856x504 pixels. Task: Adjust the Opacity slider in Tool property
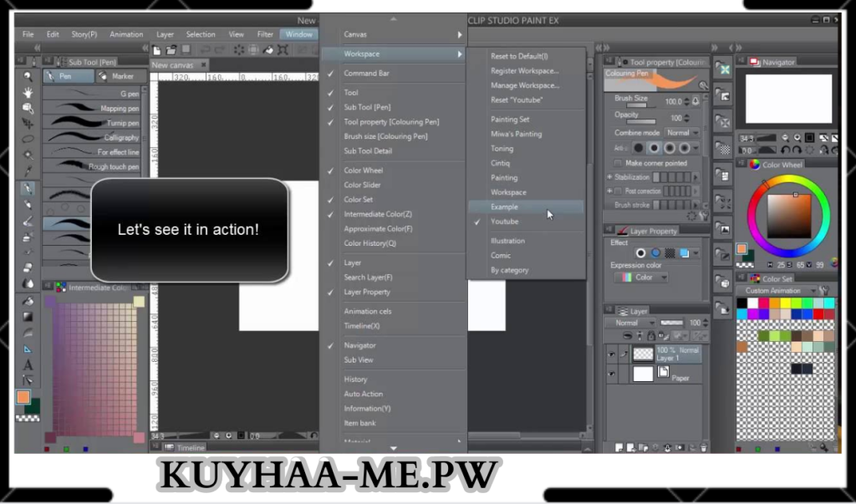pyautogui.click(x=640, y=122)
